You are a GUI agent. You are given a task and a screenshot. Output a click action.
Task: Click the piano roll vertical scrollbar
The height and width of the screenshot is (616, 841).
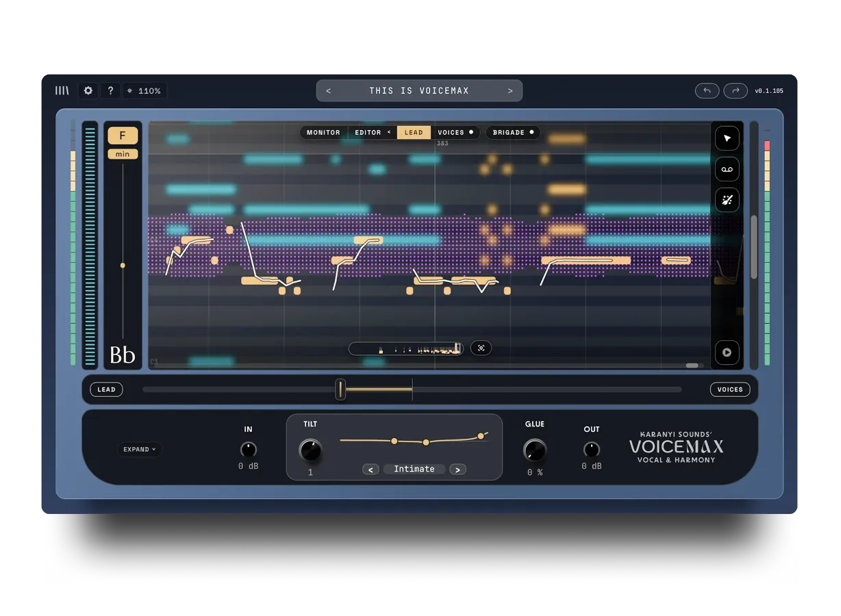point(754,246)
